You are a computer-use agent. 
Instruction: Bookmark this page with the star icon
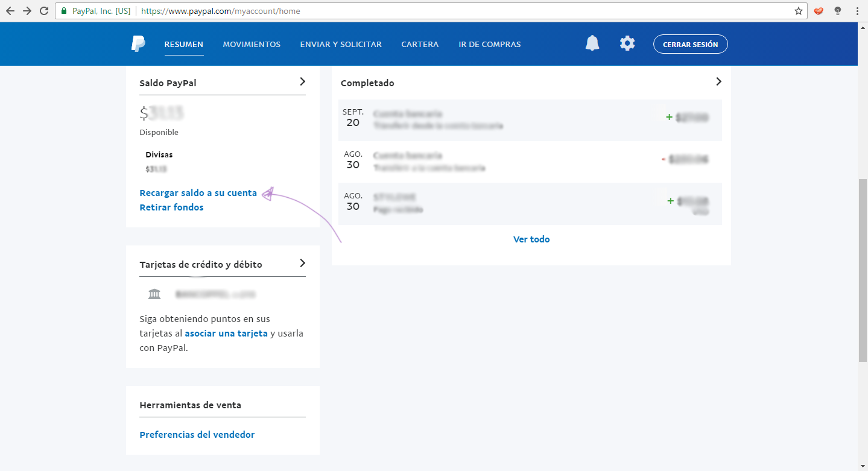(799, 11)
